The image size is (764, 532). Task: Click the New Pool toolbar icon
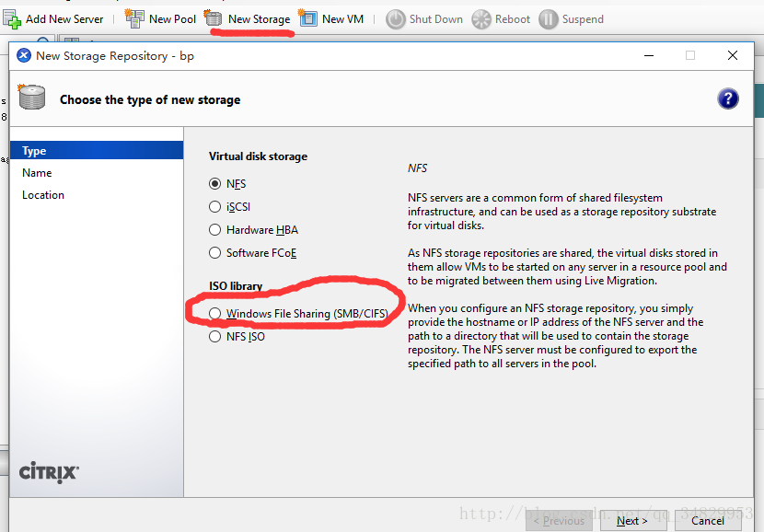[134, 18]
